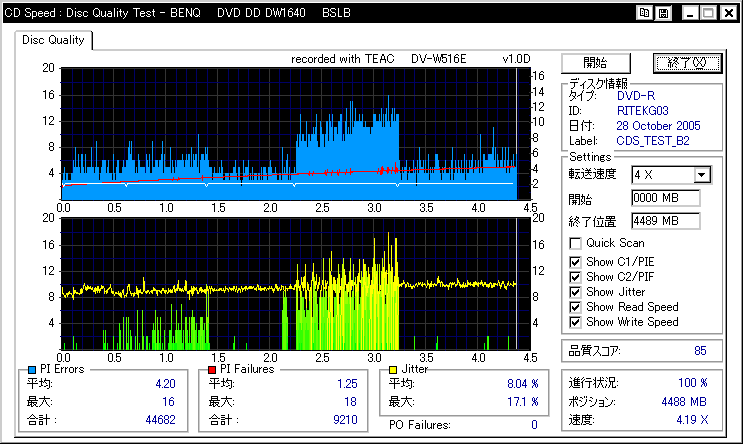Minimize the CD Speed window

pos(690,13)
